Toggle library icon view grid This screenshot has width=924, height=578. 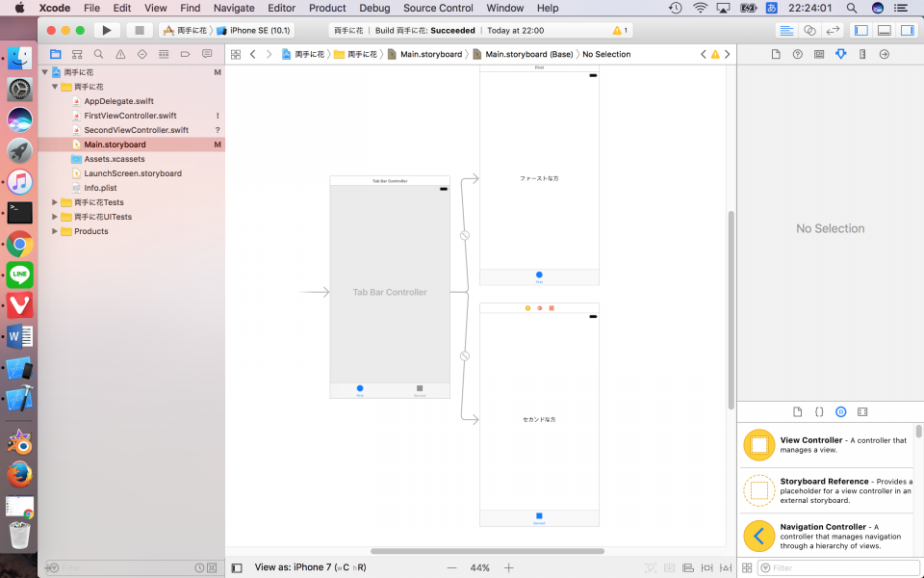[747, 568]
